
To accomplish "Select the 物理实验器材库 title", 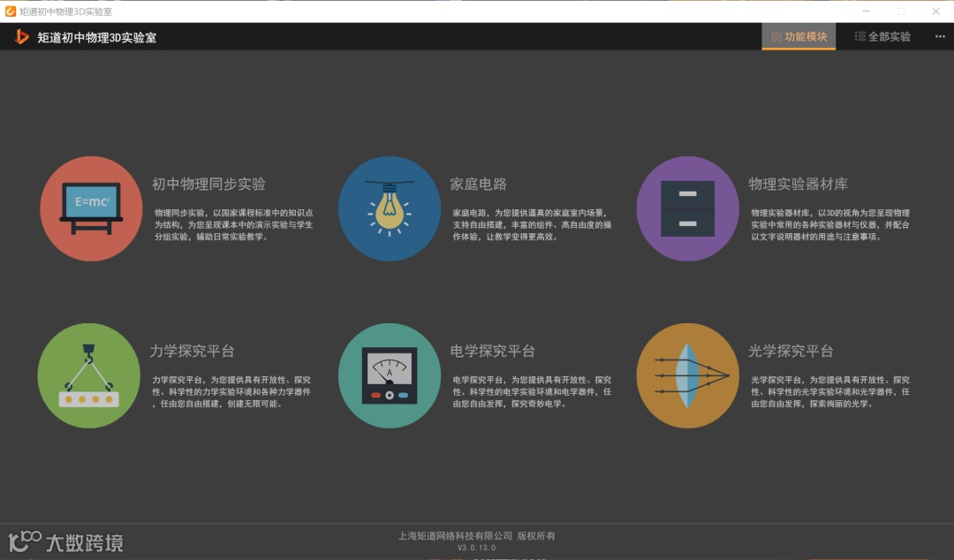I will tap(798, 184).
